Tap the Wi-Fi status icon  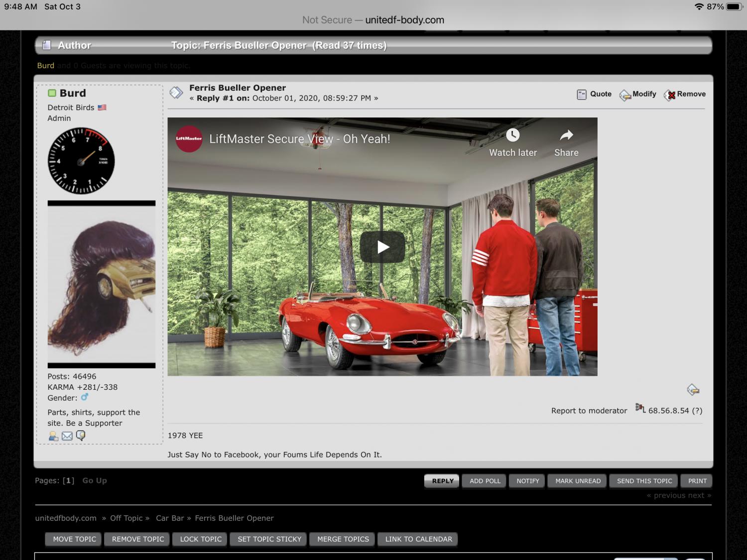click(699, 6)
